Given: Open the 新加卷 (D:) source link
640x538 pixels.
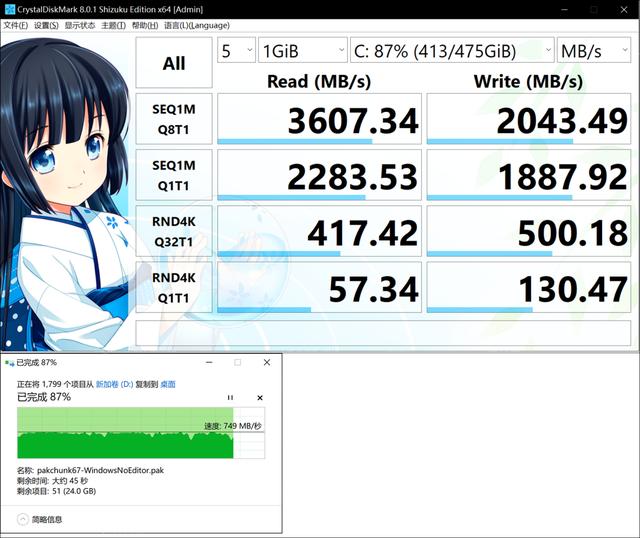Looking at the screenshot, I should click(x=114, y=384).
